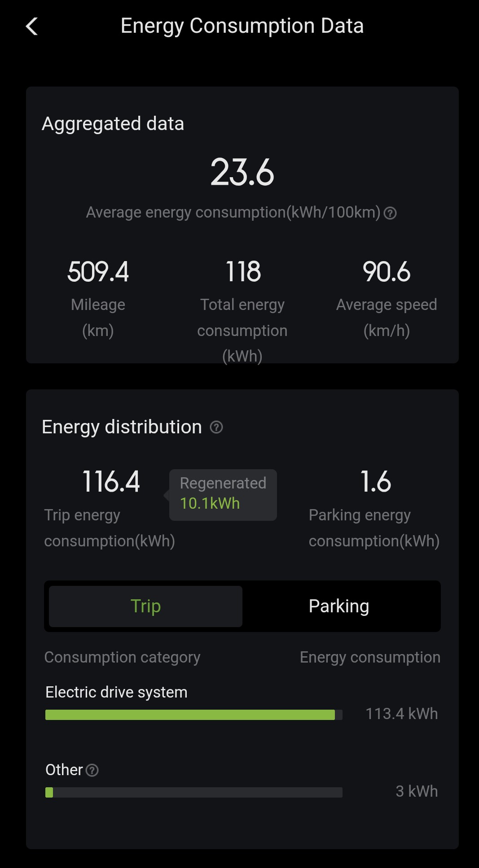Tap the Aggregated data heading

click(x=113, y=124)
